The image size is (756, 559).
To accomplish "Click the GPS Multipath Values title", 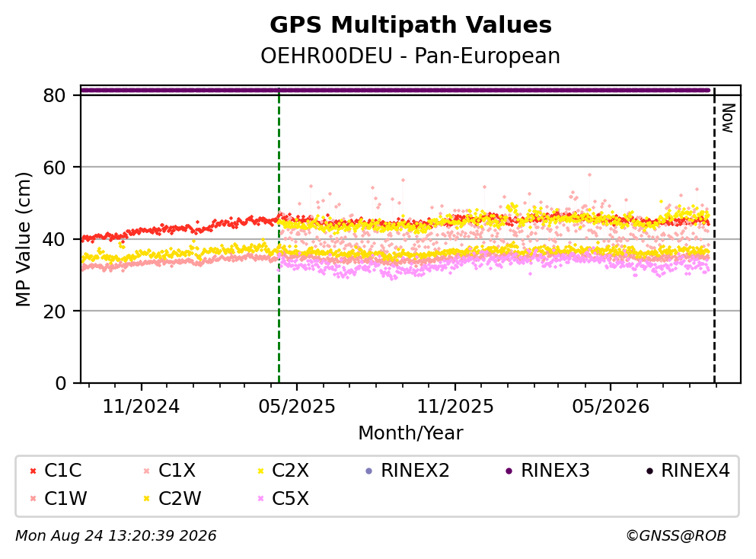I will point(411,24).
